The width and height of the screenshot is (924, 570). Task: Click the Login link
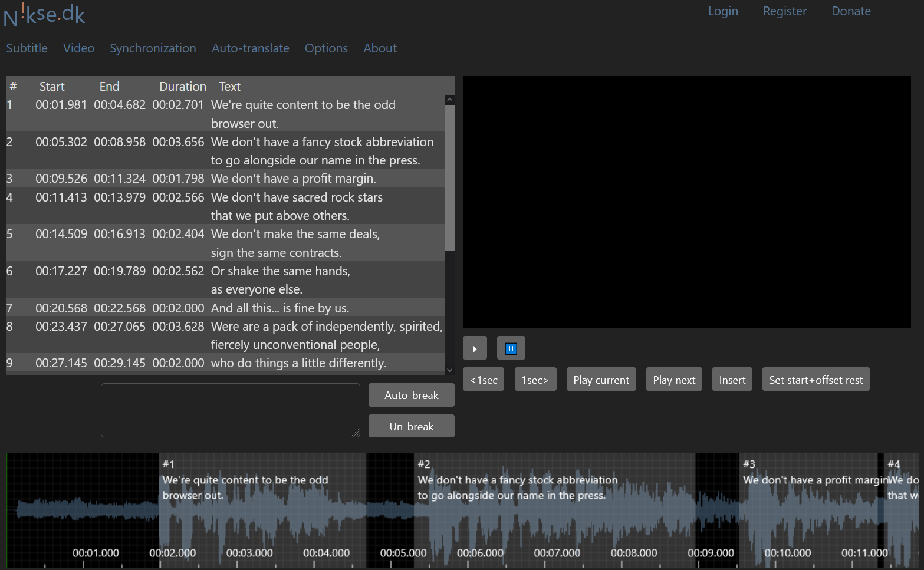(x=723, y=11)
